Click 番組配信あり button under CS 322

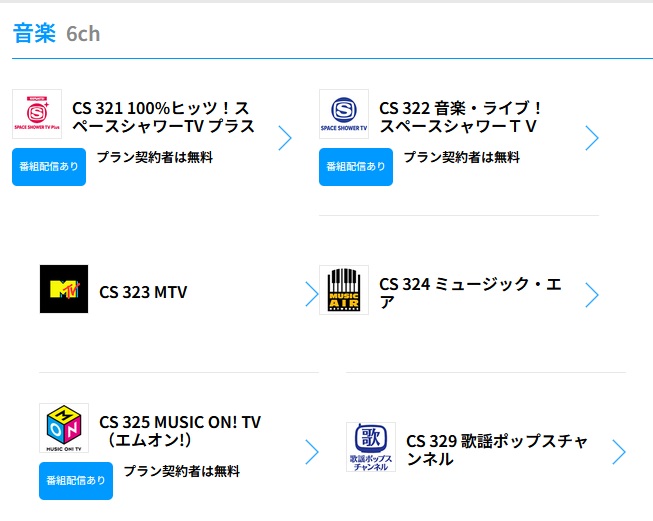[356, 167]
